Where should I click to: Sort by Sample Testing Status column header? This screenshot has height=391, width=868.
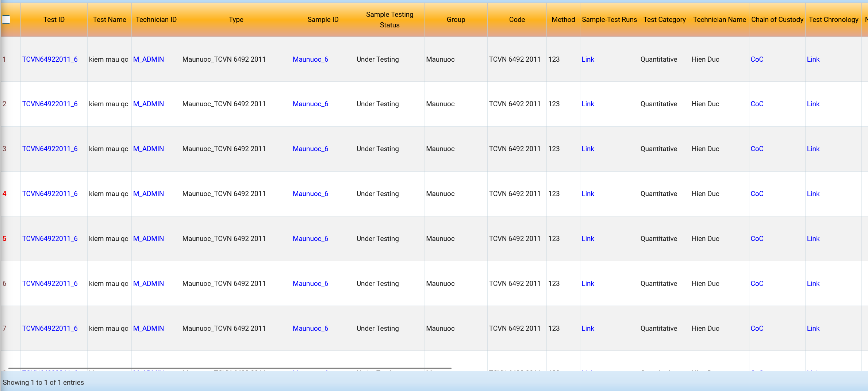389,19
